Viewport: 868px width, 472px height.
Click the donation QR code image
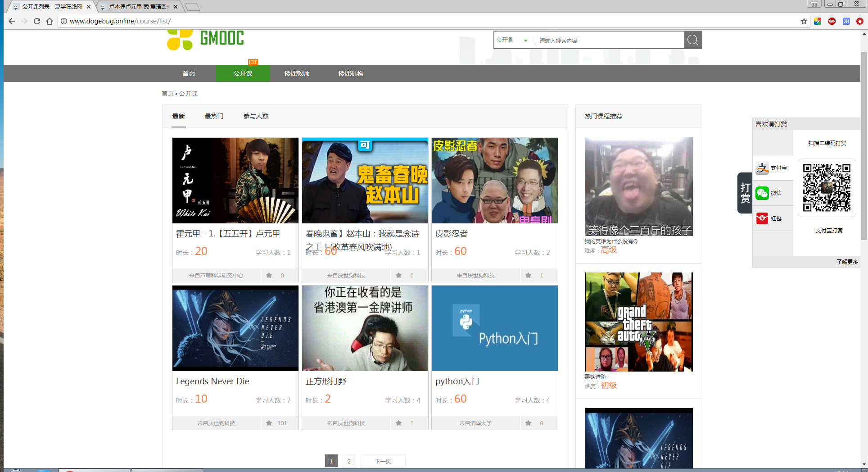pos(827,187)
